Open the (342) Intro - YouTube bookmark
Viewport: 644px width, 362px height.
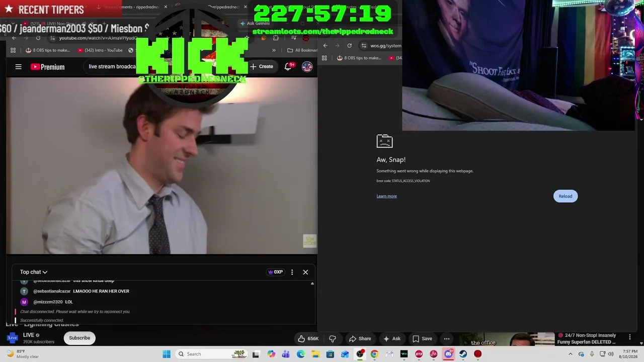[x=100, y=50]
